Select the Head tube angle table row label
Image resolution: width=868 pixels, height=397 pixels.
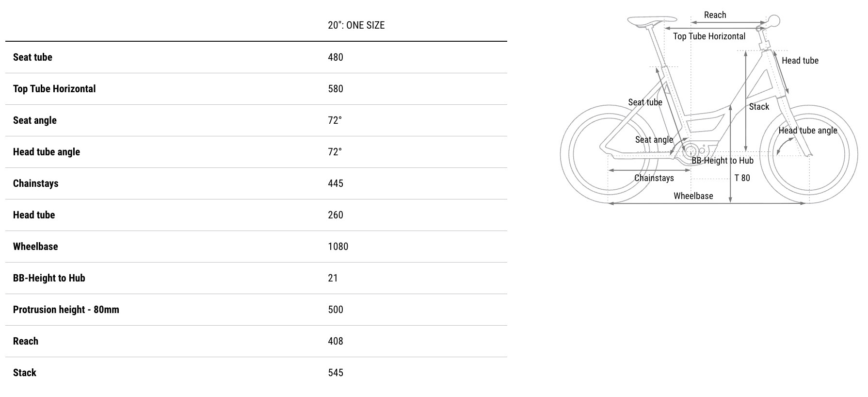pos(47,152)
